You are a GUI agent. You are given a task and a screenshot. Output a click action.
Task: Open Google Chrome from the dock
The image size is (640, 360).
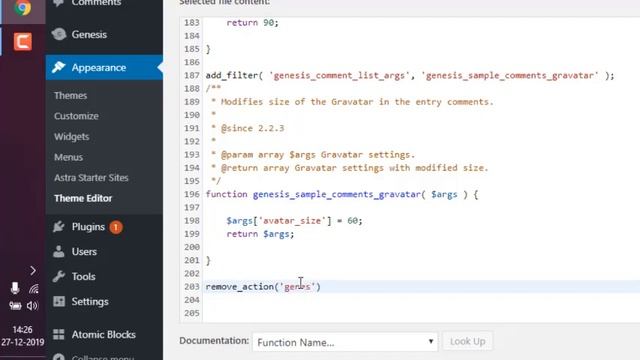[22, 7]
